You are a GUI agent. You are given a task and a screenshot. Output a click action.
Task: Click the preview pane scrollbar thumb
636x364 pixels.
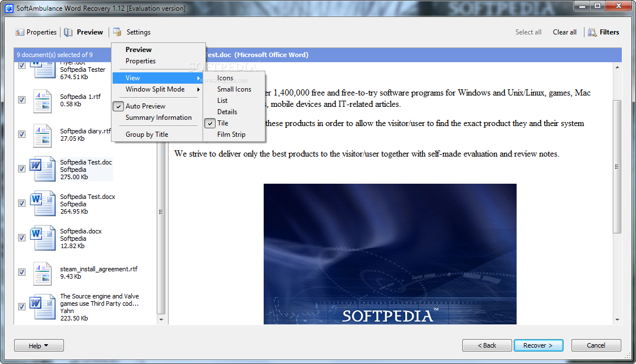pos(617,167)
